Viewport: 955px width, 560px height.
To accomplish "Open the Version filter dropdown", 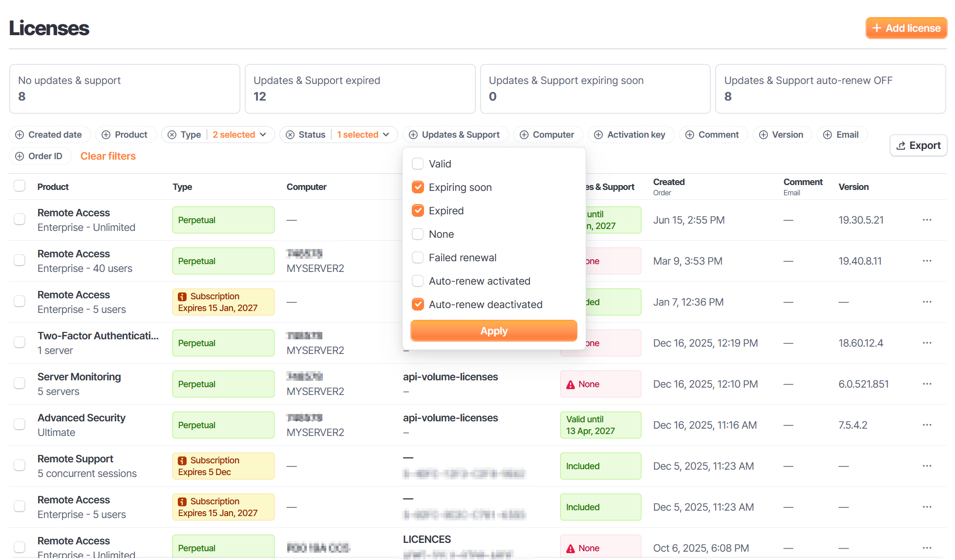I will tap(782, 135).
